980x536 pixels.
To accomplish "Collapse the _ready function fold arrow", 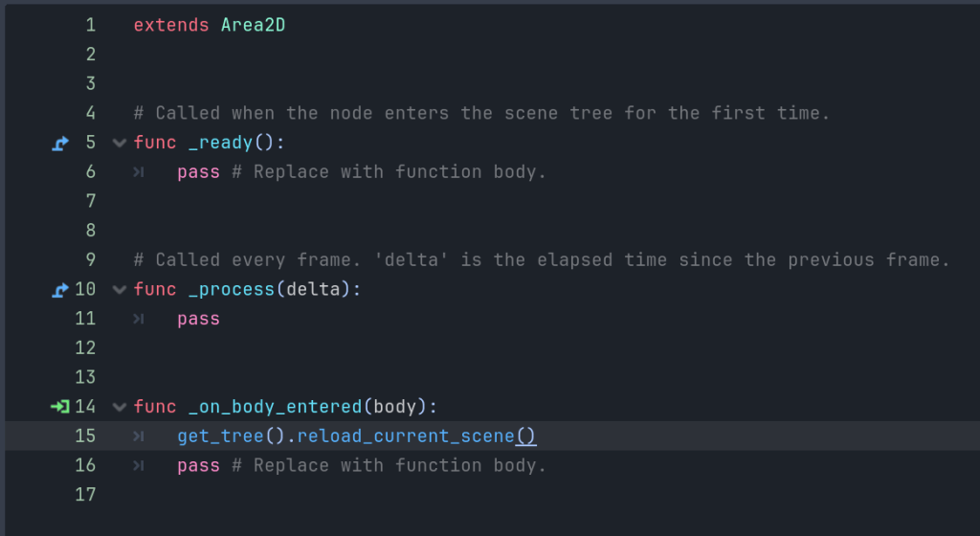I will click(120, 143).
